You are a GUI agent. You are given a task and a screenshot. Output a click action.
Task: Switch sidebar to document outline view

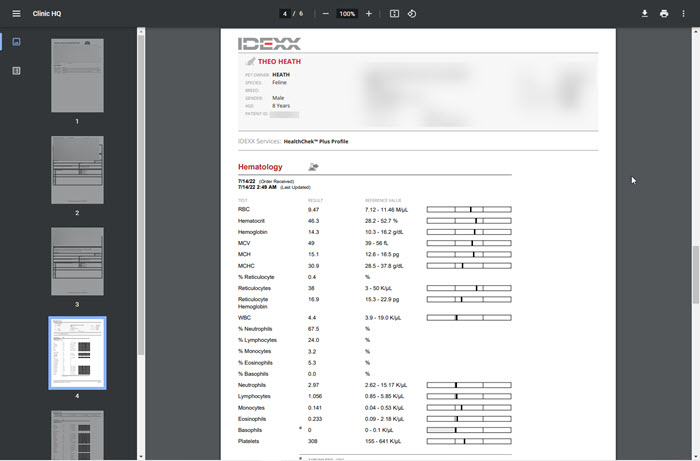pos(16,71)
